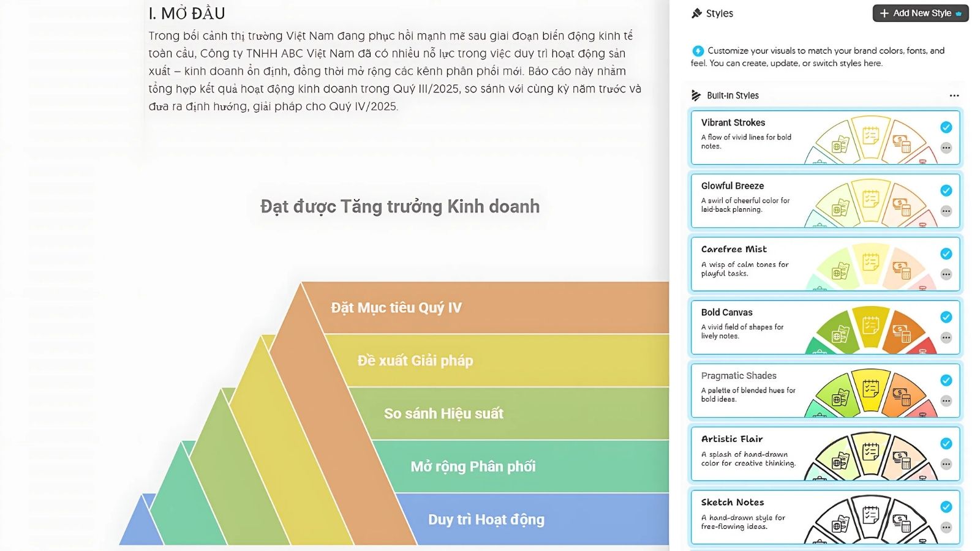Toggle the Artistic Flair style checkmark
Viewport: 980px width, 551px height.
[946, 444]
